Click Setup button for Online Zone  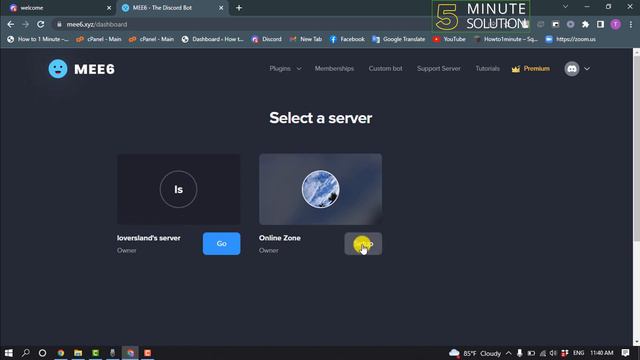pos(363,244)
